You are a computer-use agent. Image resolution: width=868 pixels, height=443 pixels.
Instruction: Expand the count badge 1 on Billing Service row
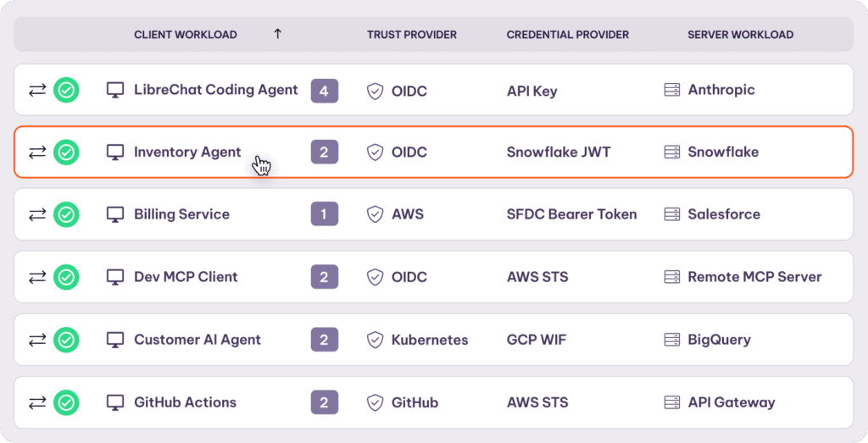[324, 214]
